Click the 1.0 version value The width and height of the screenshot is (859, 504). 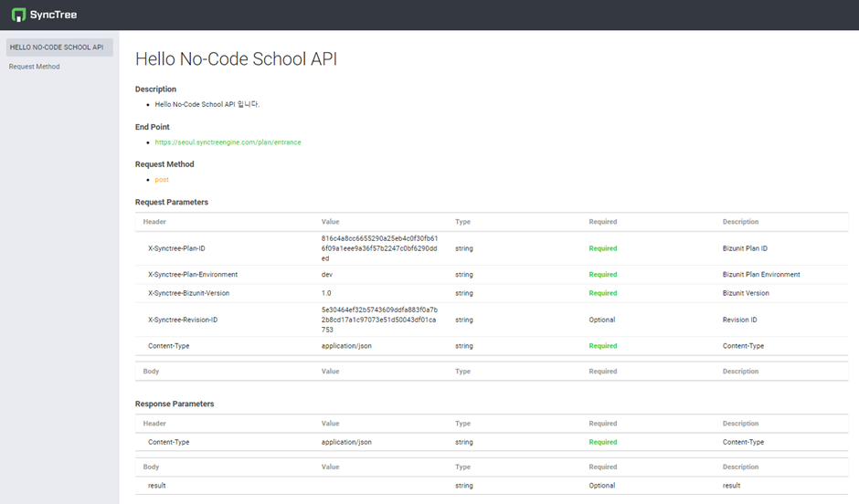326,293
